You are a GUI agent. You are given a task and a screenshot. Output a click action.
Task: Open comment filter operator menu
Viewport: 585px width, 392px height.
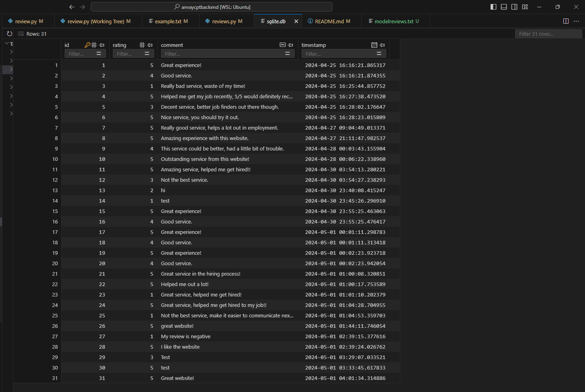tap(287, 54)
